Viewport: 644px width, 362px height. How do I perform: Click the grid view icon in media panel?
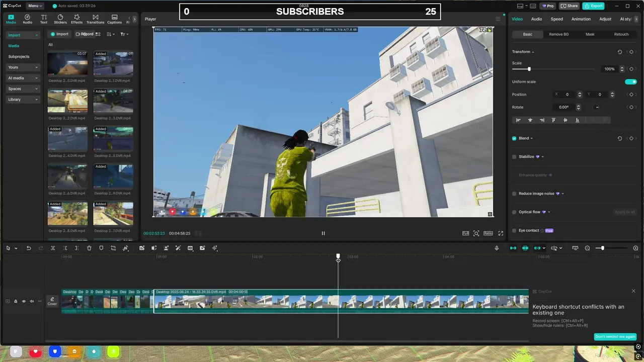click(x=98, y=34)
